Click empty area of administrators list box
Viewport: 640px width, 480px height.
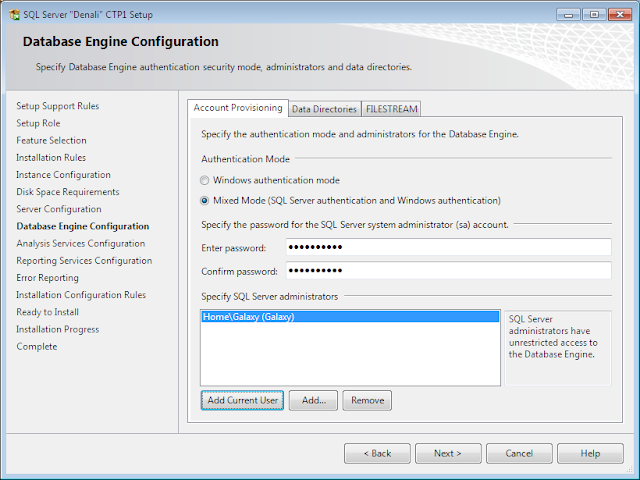[350, 353]
